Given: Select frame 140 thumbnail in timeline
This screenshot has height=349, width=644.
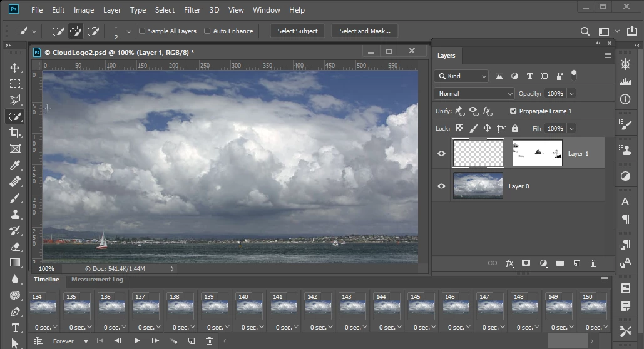Looking at the screenshot, I should point(250,308).
